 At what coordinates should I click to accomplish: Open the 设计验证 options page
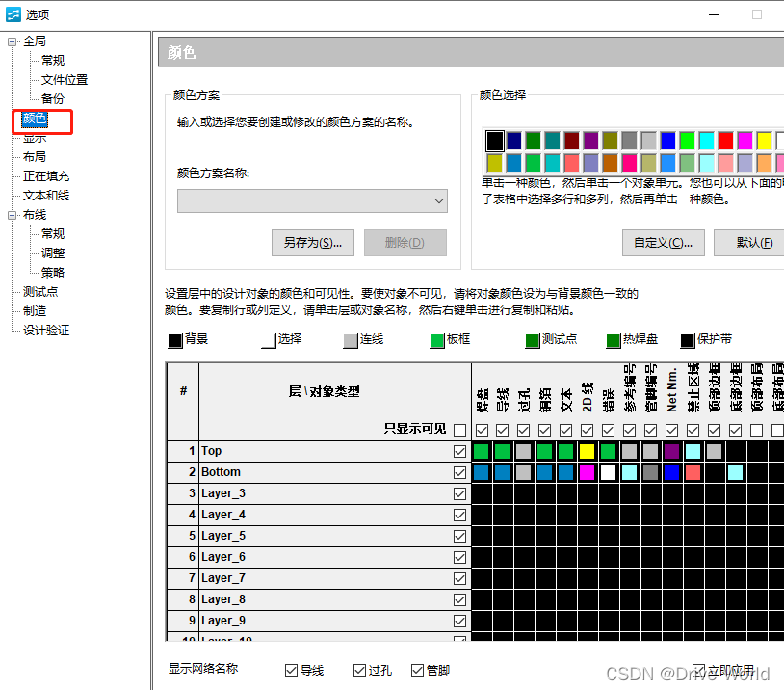click(x=46, y=331)
